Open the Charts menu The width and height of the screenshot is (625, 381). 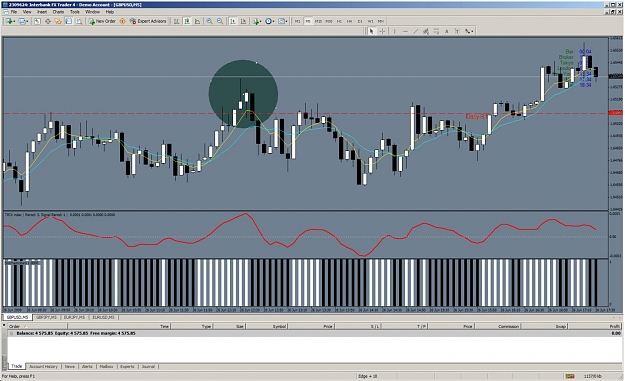tap(58, 12)
